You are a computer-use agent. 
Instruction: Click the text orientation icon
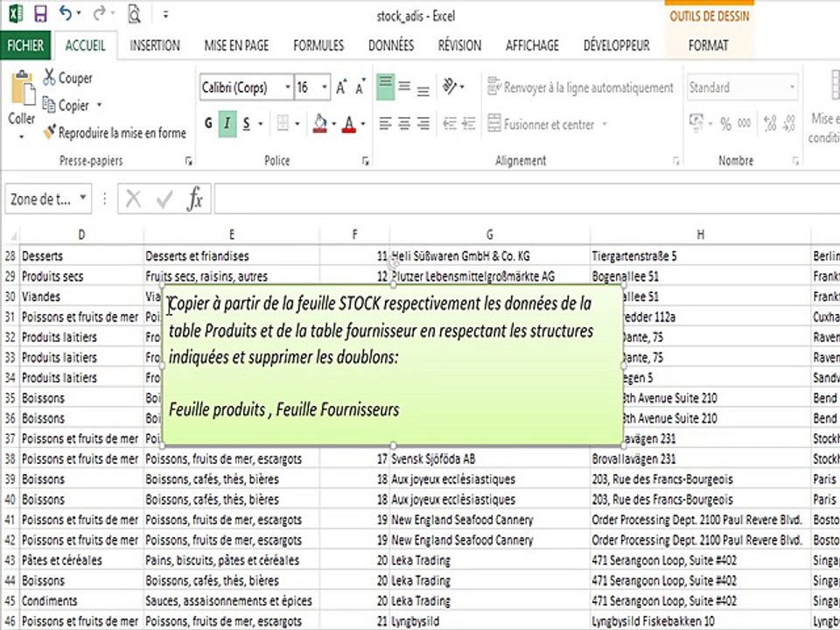pyautogui.click(x=450, y=86)
